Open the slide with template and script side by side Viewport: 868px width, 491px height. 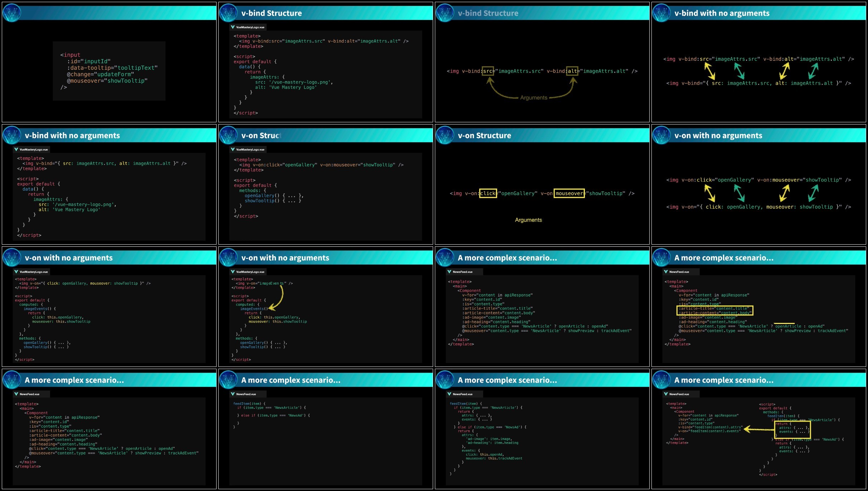(x=759, y=429)
